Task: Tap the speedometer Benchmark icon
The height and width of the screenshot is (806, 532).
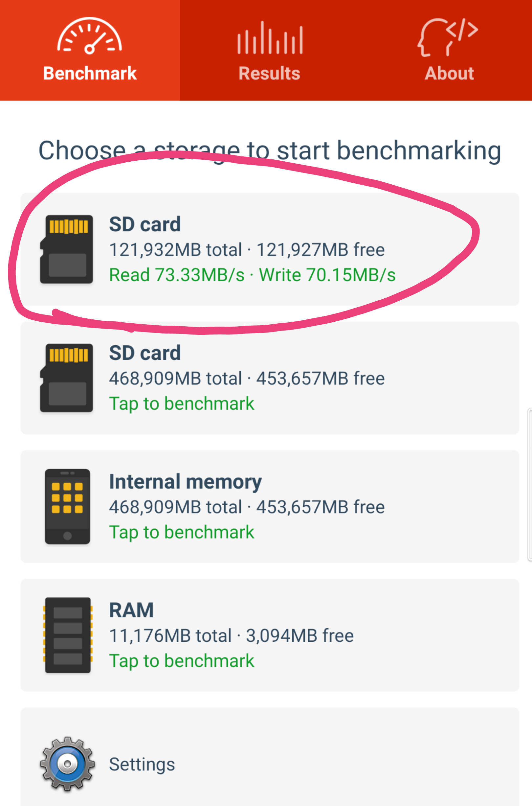Action: point(89,36)
